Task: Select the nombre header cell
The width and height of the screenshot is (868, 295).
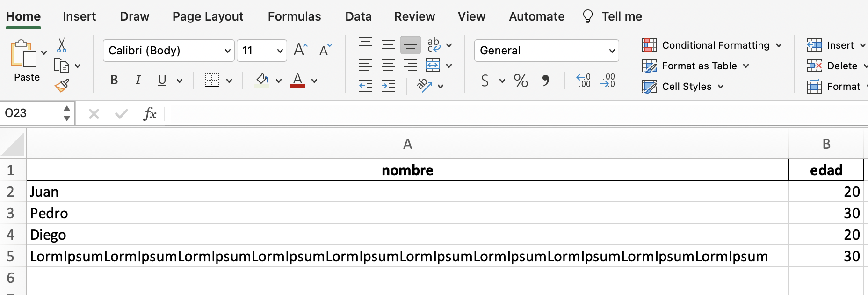Action: click(x=408, y=170)
